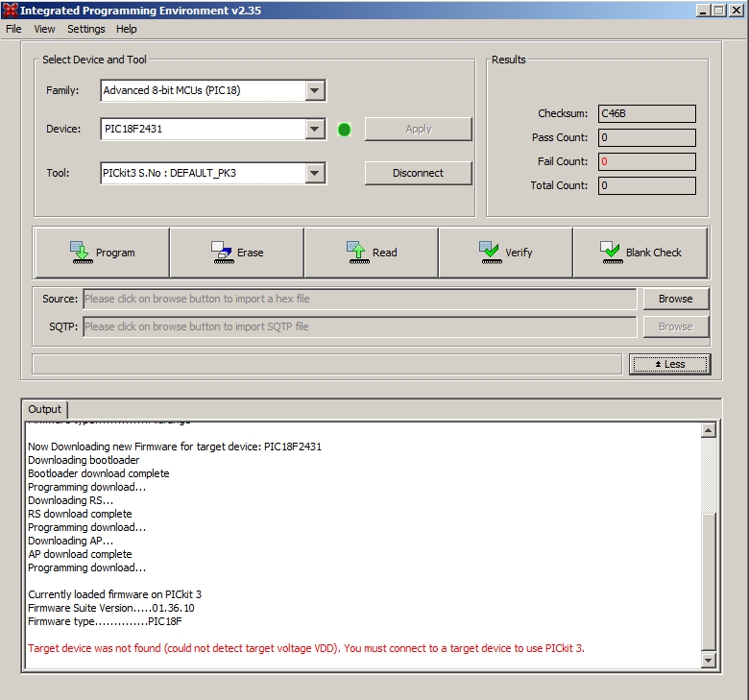Image resolution: width=749 pixels, height=700 pixels.
Task: Click the output scrollbar thumb
Action: tap(708, 582)
